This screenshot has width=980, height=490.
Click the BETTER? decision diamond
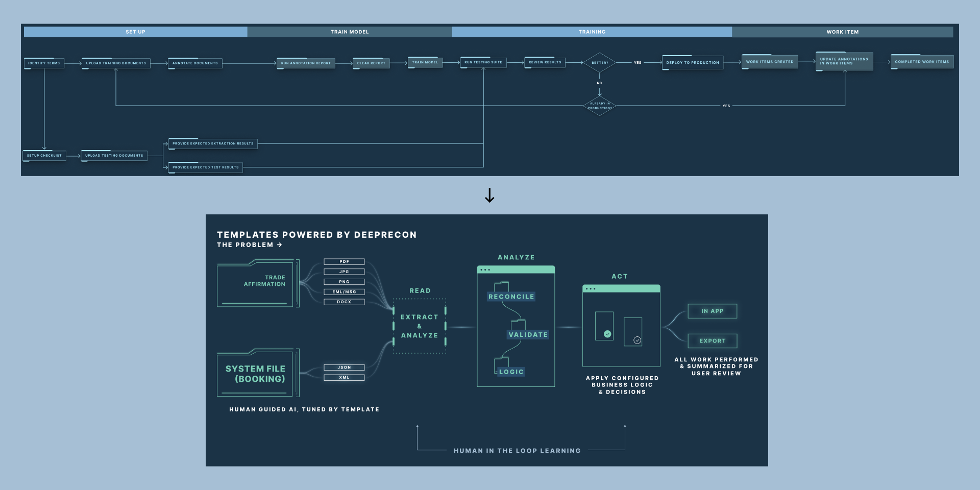click(600, 63)
